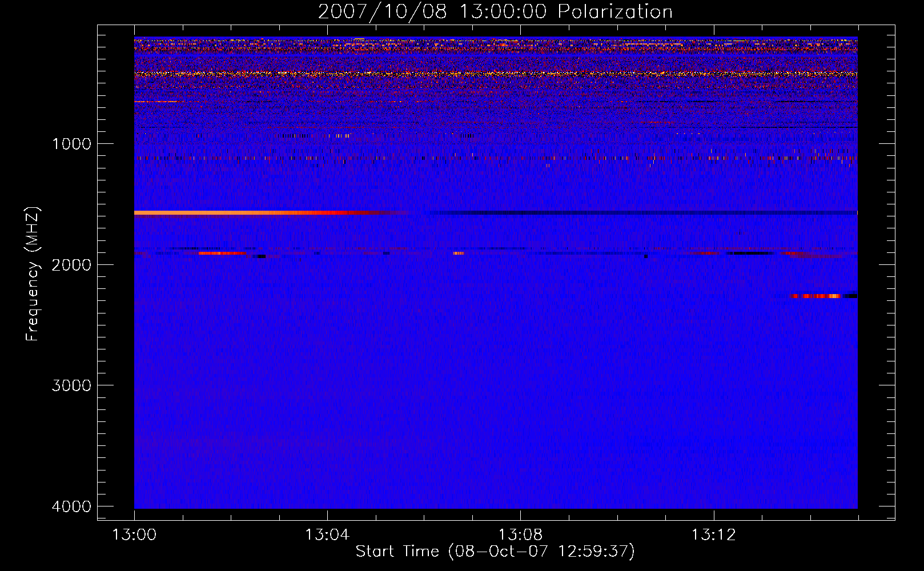
Task: Click the 13:00 time tick label
Action: coord(134,535)
